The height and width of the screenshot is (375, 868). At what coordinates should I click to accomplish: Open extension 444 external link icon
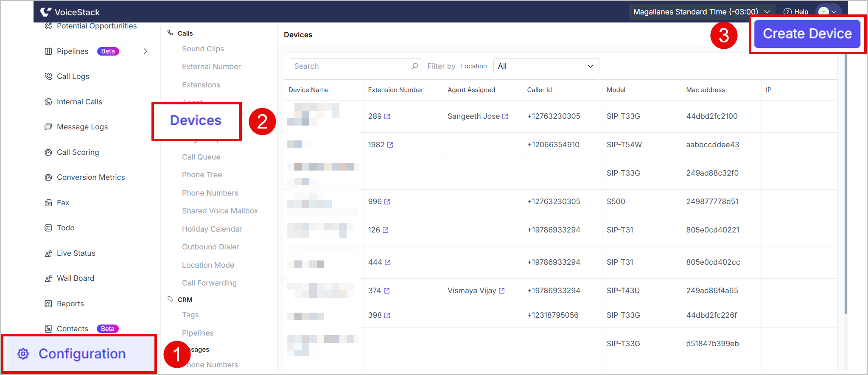[388, 262]
